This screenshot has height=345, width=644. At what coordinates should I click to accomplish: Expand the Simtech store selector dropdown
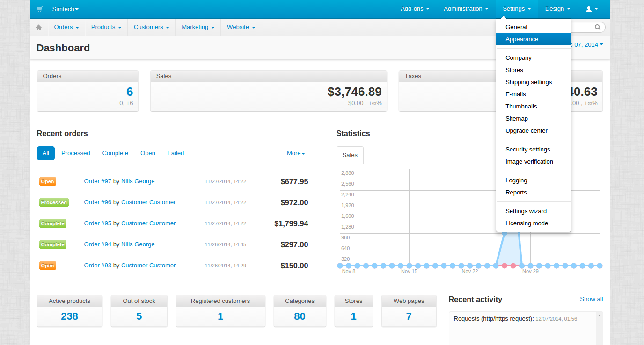(x=65, y=9)
